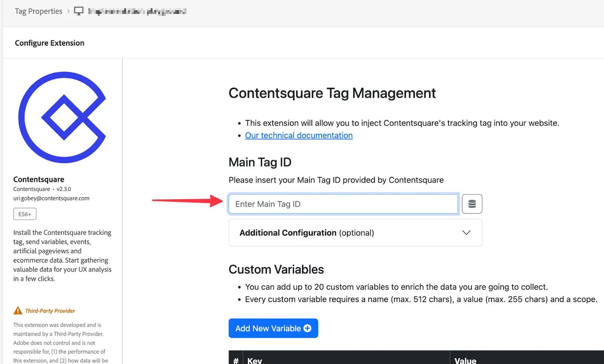This screenshot has width=604, height=364.
Task: Click the breadcrumb chevron separator
Action: (x=68, y=11)
